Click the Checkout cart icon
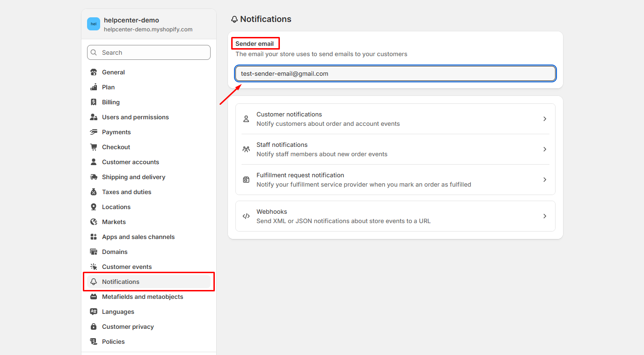The image size is (644, 355). [94, 147]
